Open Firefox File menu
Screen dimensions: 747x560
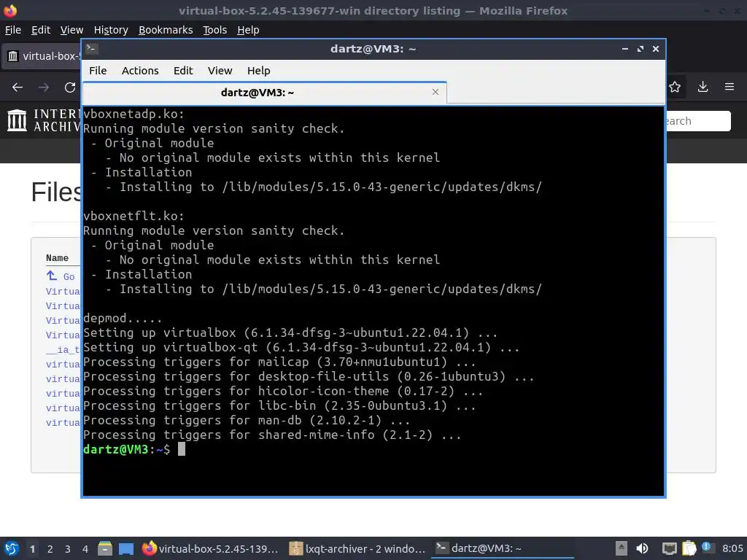pyautogui.click(x=13, y=30)
